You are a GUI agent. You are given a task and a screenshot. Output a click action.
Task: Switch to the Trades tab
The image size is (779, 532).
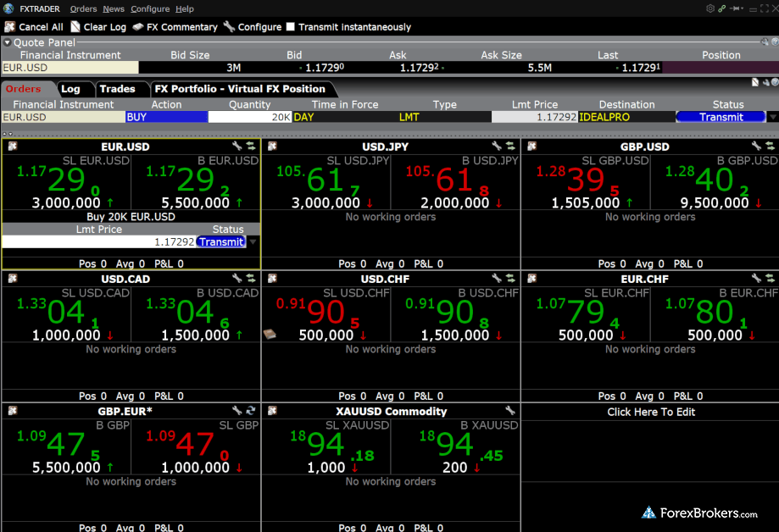(x=117, y=89)
